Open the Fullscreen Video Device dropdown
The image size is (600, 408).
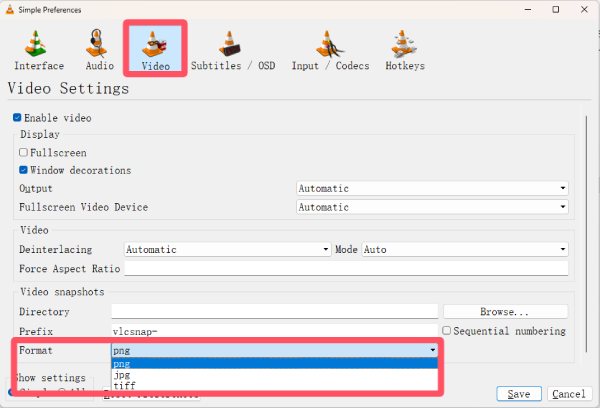tap(432, 207)
